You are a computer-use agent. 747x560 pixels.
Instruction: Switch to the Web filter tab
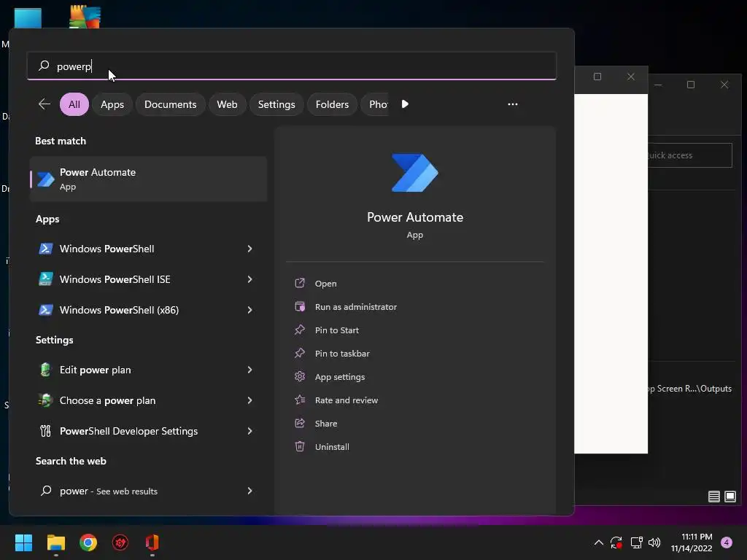(228, 104)
